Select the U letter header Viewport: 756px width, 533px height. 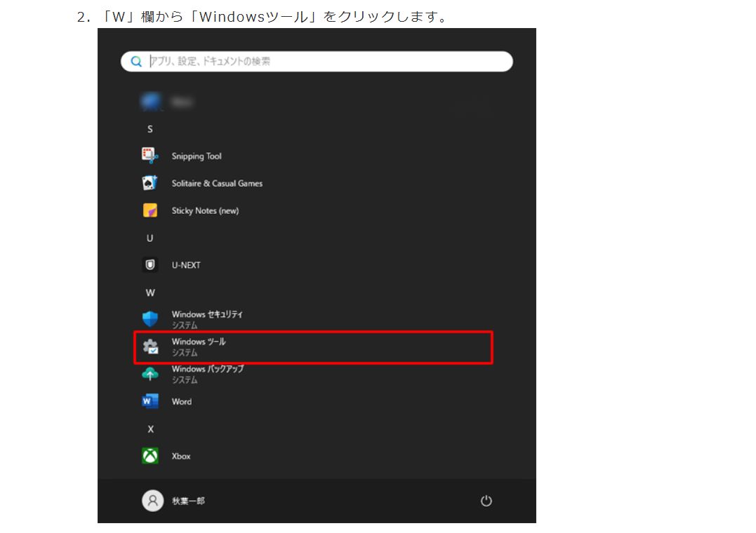[150, 238]
